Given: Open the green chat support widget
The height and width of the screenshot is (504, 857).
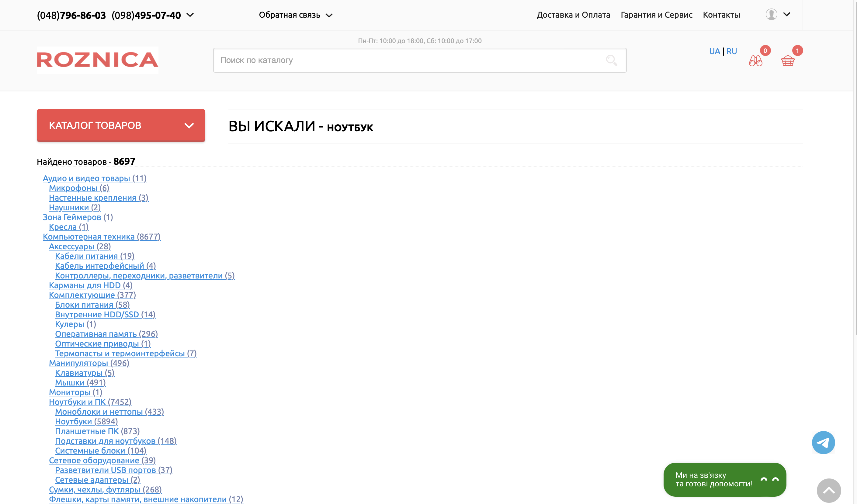Looking at the screenshot, I should tap(724, 479).
